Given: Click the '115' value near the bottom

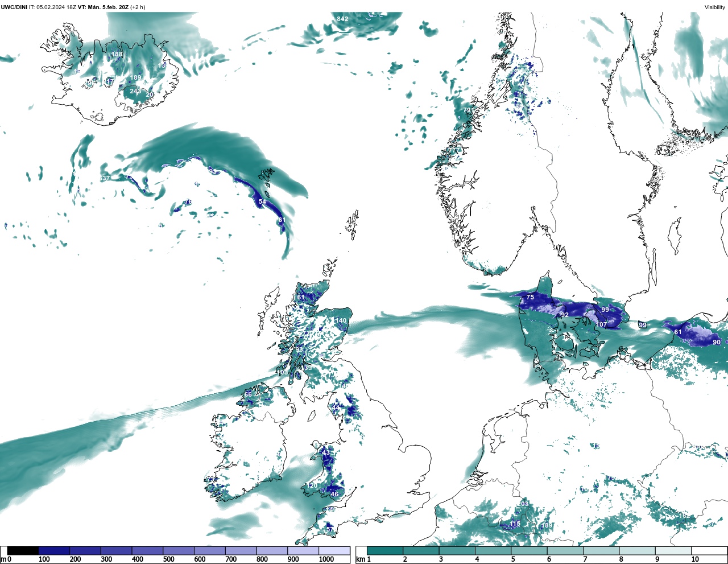Looking at the screenshot, I should point(515,524).
